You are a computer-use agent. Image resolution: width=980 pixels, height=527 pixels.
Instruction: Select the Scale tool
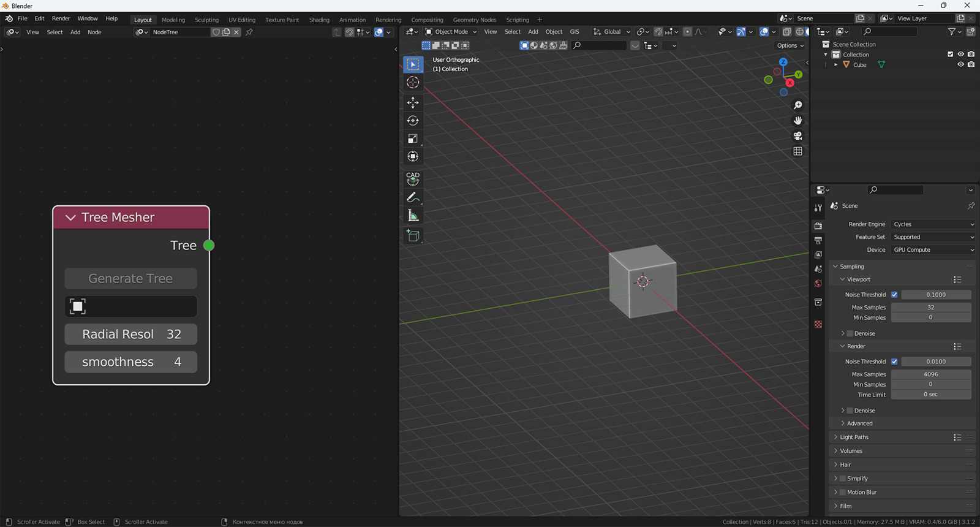pyautogui.click(x=413, y=138)
